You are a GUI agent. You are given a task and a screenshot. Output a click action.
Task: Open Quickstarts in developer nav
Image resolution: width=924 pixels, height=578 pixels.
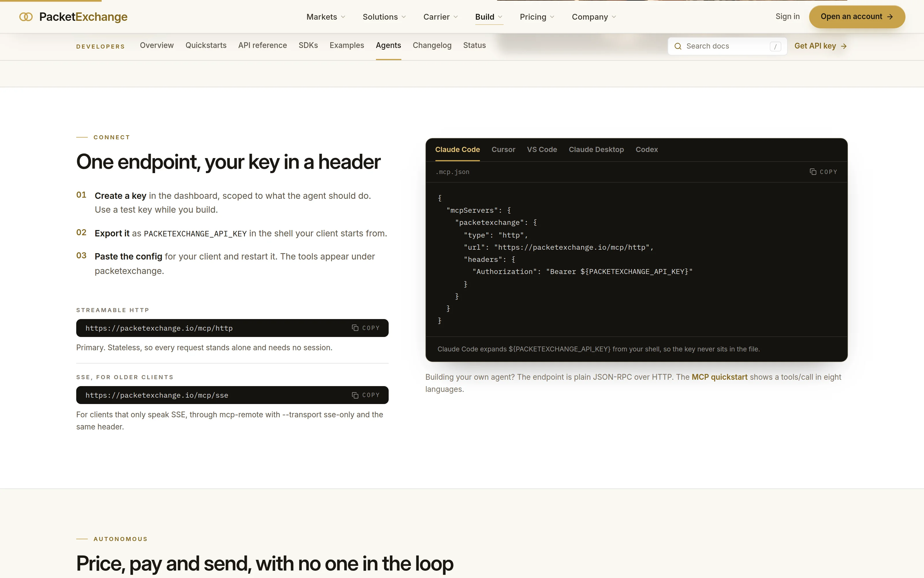pos(206,45)
